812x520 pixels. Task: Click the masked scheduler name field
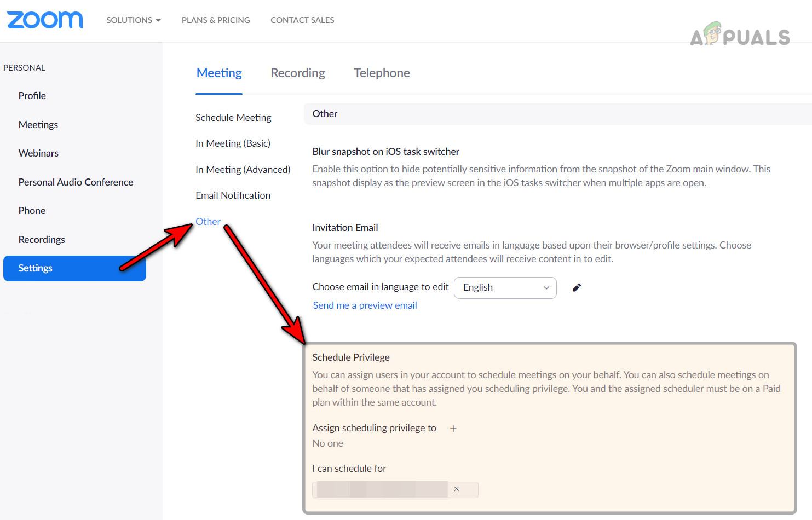tap(380, 489)
